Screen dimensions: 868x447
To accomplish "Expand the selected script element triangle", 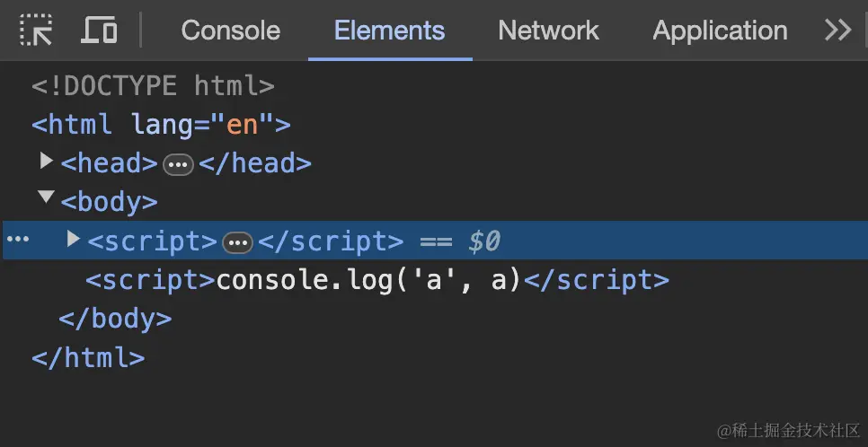I will [73, 239].
